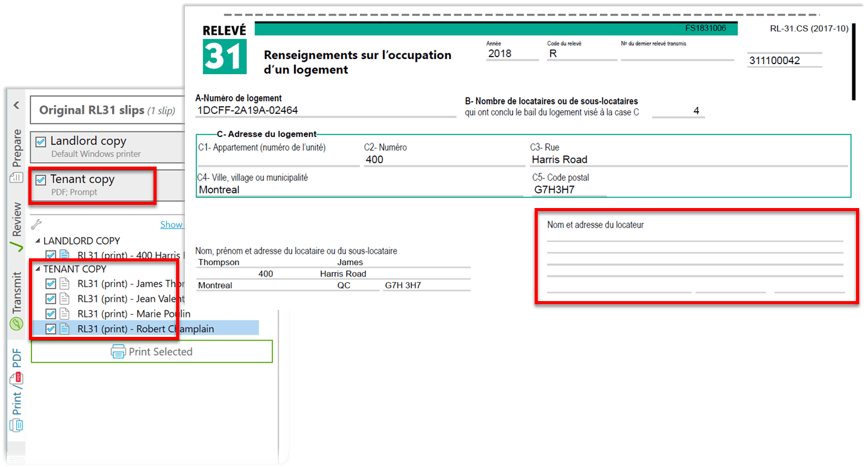Screen dimensions: 868x467
Task: Select the RL31 (print) - Robert Champlain row
Action: point(145,329)
